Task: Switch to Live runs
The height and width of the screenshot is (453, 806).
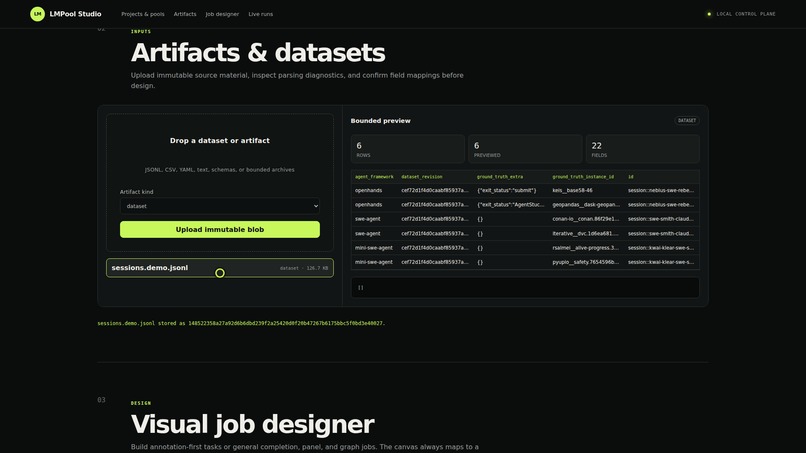Action: click(261, 14)
